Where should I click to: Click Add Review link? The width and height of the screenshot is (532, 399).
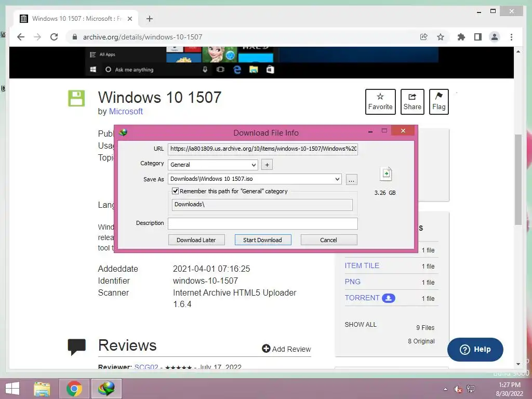tap(286, 349)
